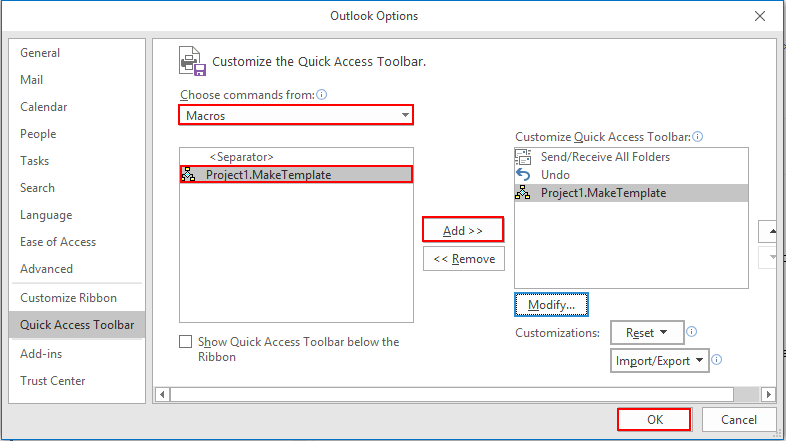Click the info icon beside Customize Quick Access Toolbar

point(698,136)
